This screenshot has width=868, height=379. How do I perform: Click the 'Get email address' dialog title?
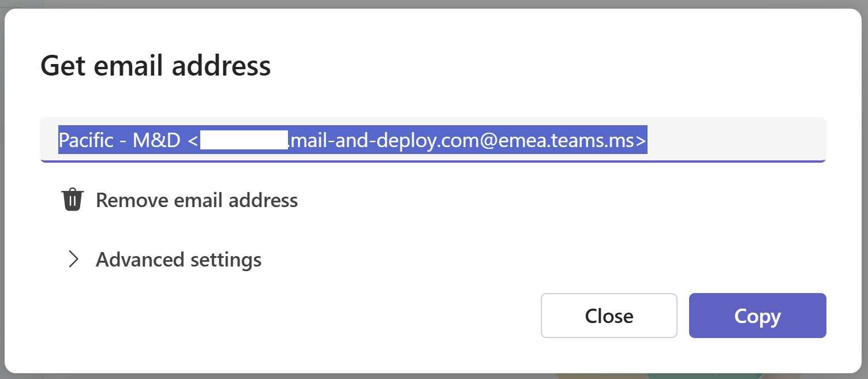156,65
